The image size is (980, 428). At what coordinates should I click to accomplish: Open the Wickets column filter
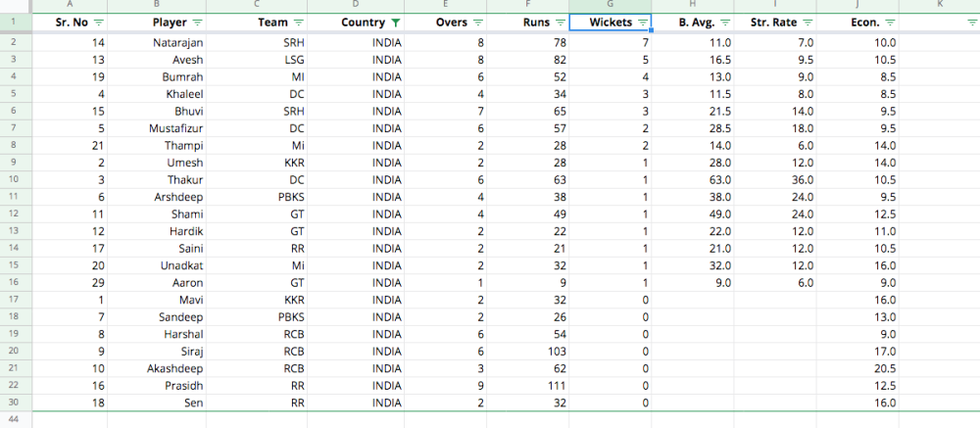tap(643, 23)
